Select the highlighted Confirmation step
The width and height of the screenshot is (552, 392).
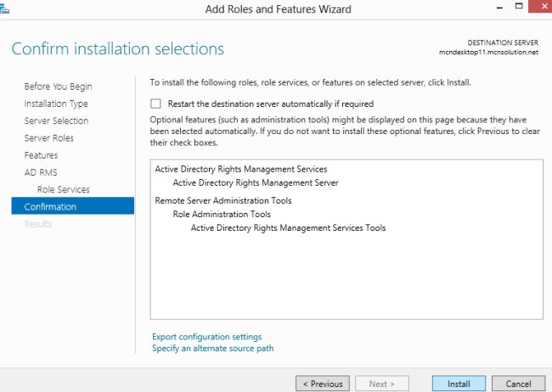coord(50,206)
